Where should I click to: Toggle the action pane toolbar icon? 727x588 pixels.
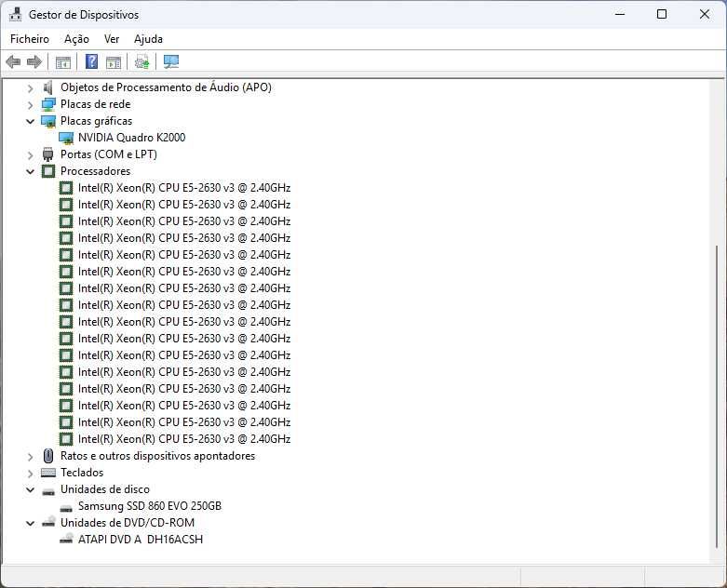tap(114, 61)
